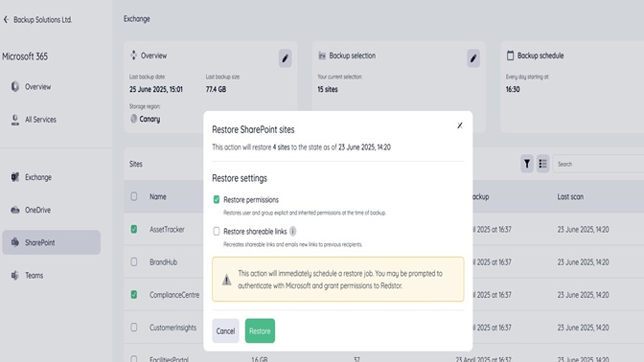Click the OneDrive cloud icon
Screen dimensions: 644x362
[15, 210]
